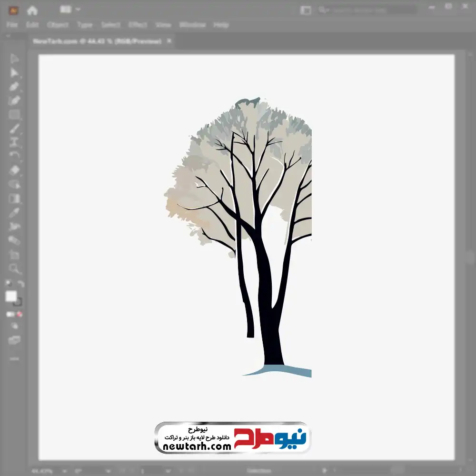
Task: Swap fill and stroke colors
Action: click(20, 284)
